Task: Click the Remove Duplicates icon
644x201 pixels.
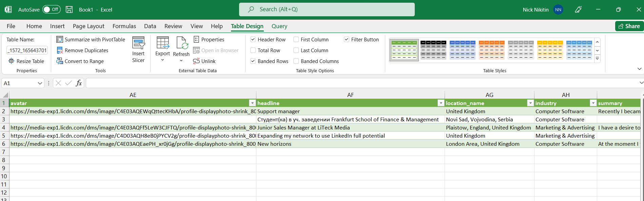Action: coord(60,51)
